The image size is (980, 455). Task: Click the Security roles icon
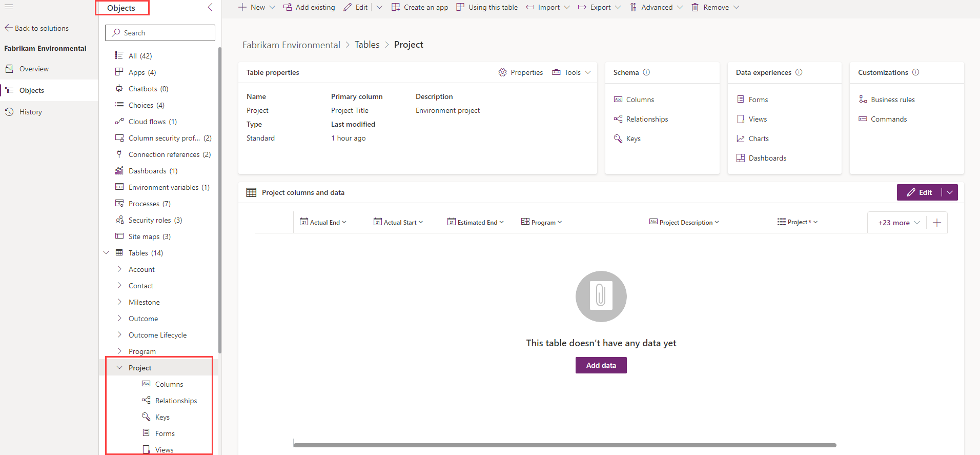pos(119,220)
